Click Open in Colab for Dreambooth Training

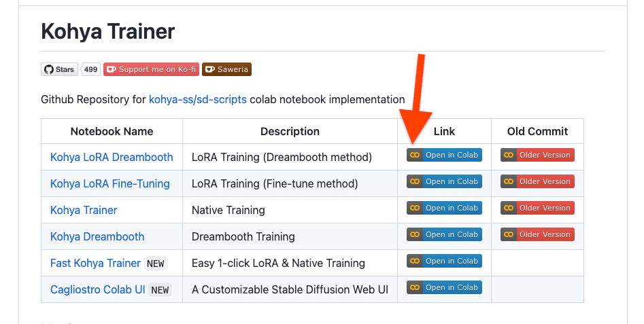[x=444, y=234]
